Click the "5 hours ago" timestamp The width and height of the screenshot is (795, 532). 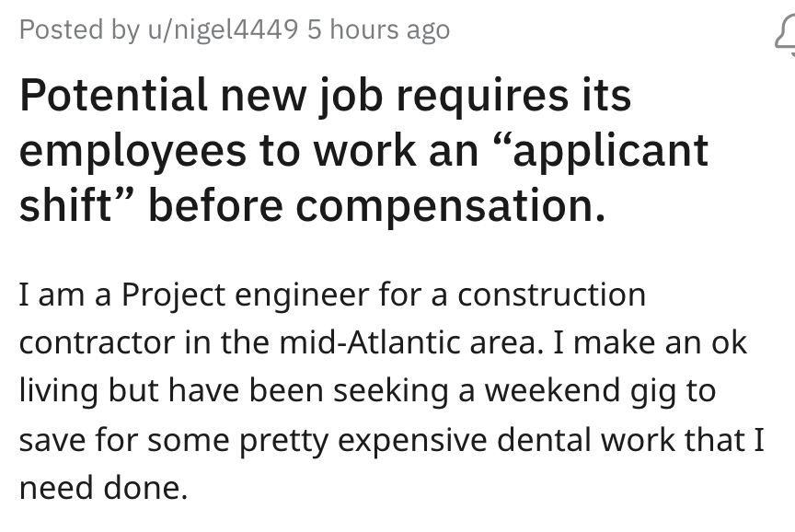click(x=378, y=29)
